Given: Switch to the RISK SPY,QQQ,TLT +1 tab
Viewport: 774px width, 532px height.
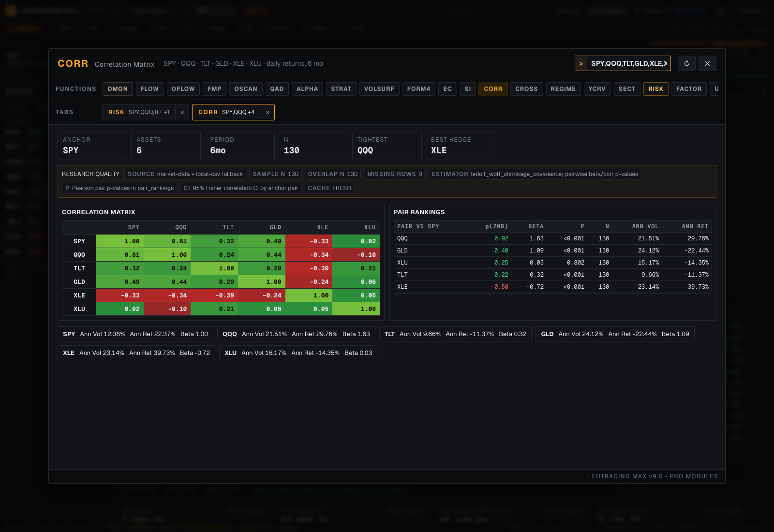Looking at the screenshot, I should 139,112.
